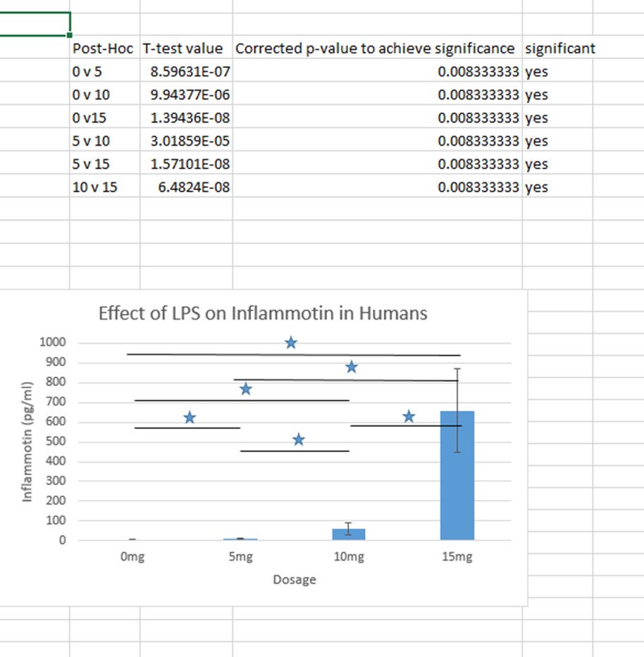This screenshot has width=644, height=657.
Task: Click the green fill handle of selected cell
Action: [70, 34]
